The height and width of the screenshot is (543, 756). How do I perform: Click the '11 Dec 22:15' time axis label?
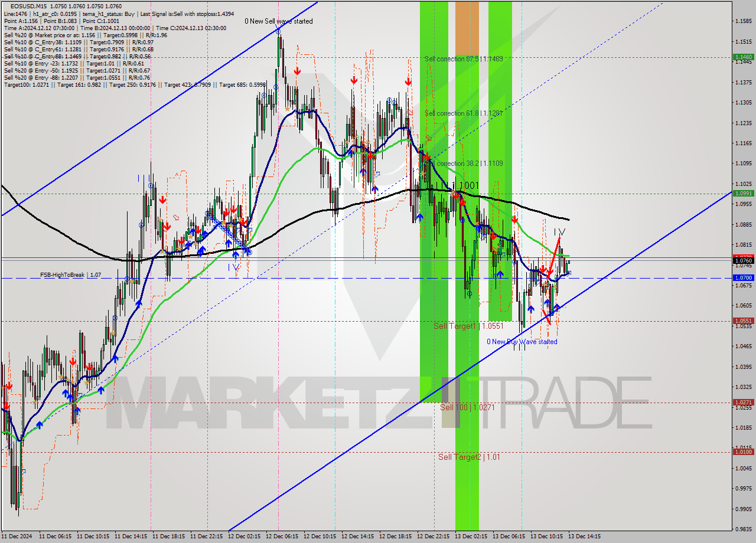point(206,537)
